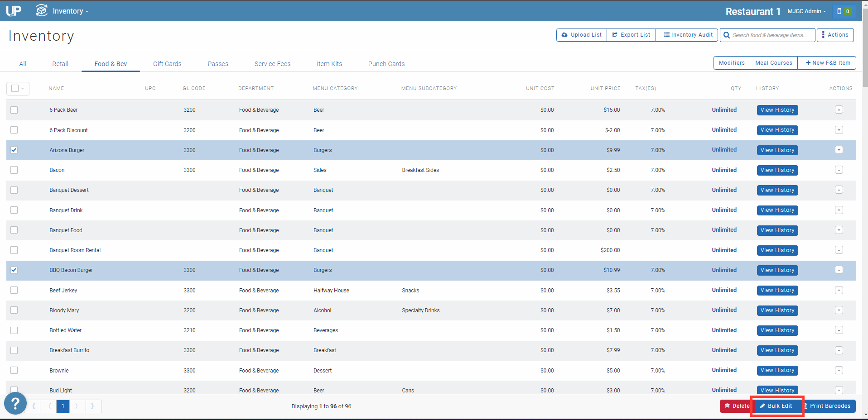This screenshot has height=420, width=868.
Task: Switch to the Gift Cards tab
Action: click(167, 64)
